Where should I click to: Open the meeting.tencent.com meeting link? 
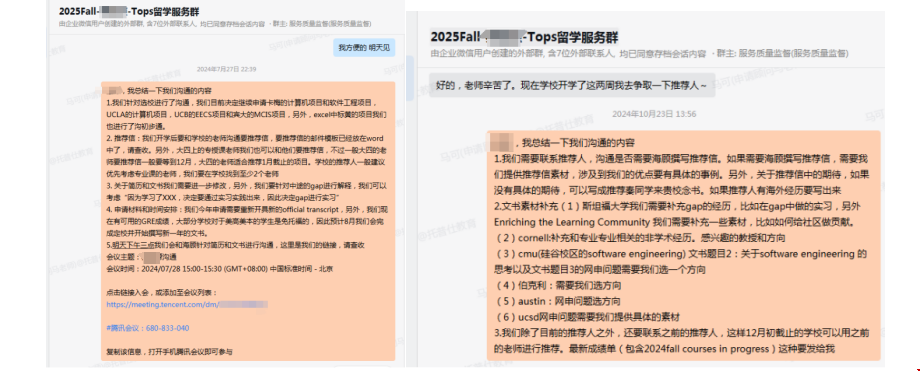pyautogui.click(x=187, y=304)
